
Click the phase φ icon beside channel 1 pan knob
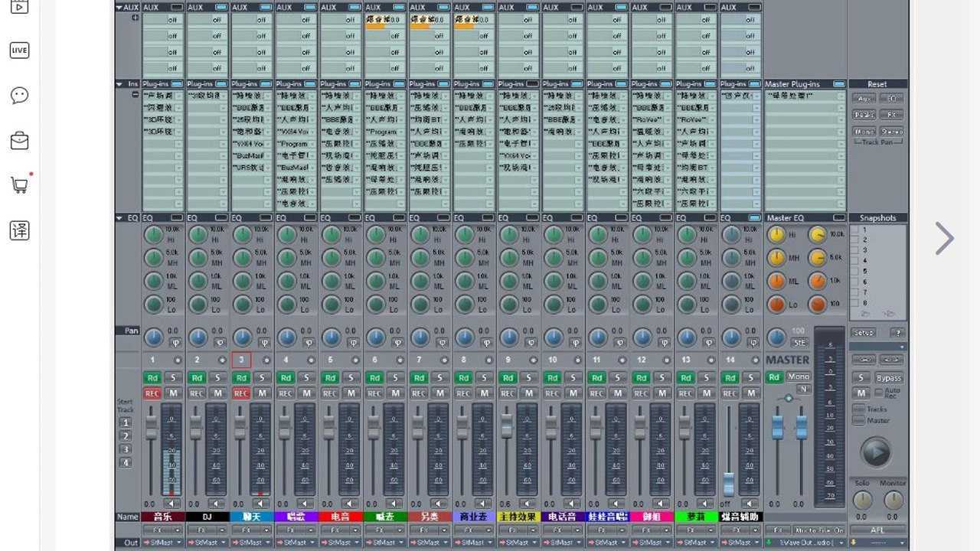tap(175, 342)
